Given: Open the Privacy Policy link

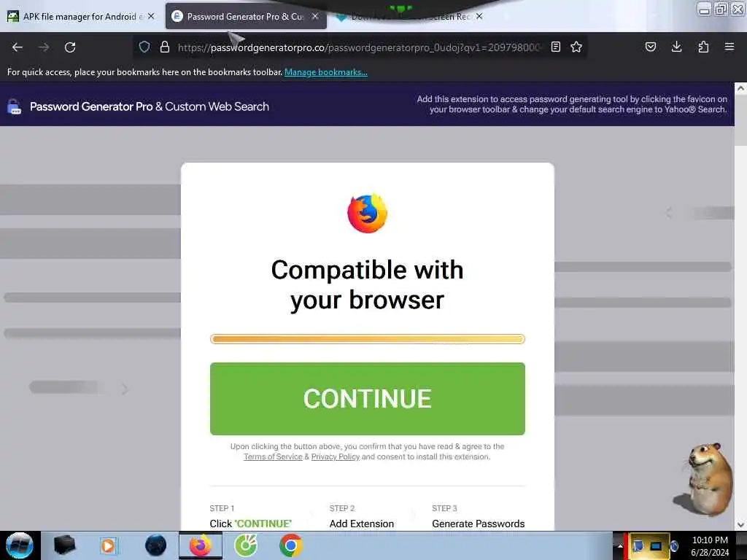Looking at the screenshot, I should coord(336,456).
